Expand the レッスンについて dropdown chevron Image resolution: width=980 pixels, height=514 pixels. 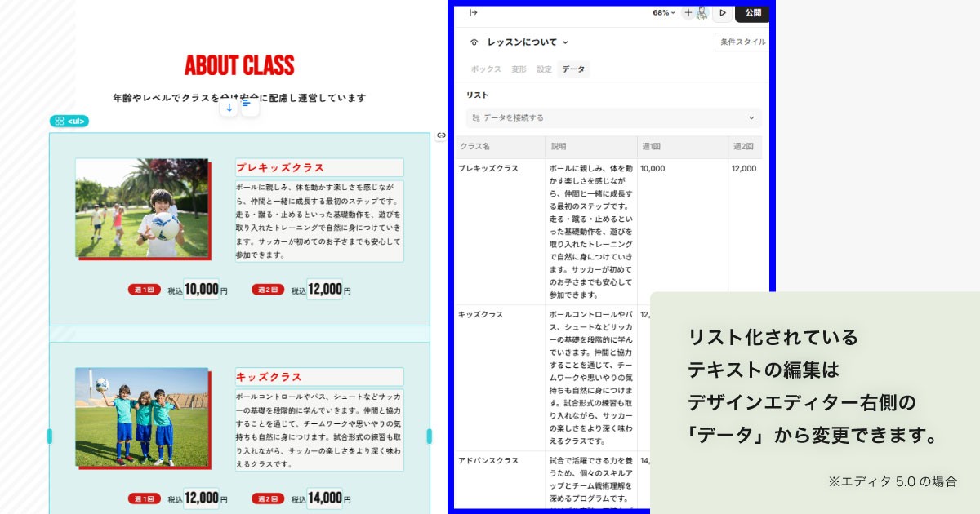(x=566, y=42)
